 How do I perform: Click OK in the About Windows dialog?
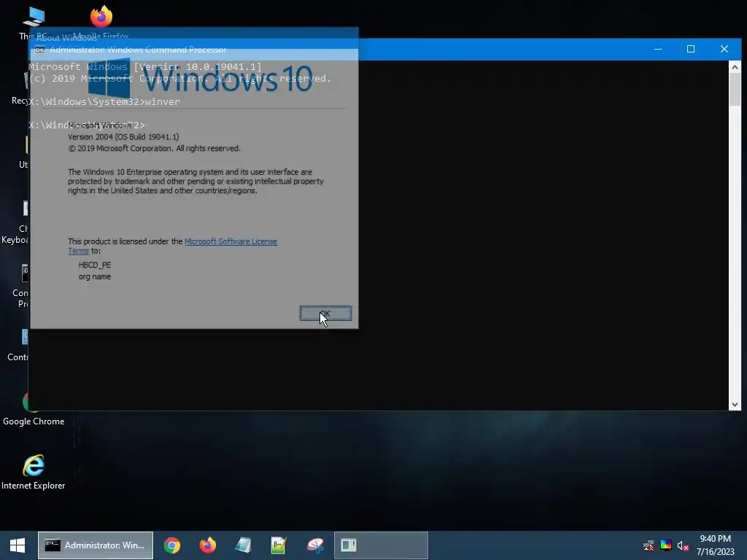(326, 314)
